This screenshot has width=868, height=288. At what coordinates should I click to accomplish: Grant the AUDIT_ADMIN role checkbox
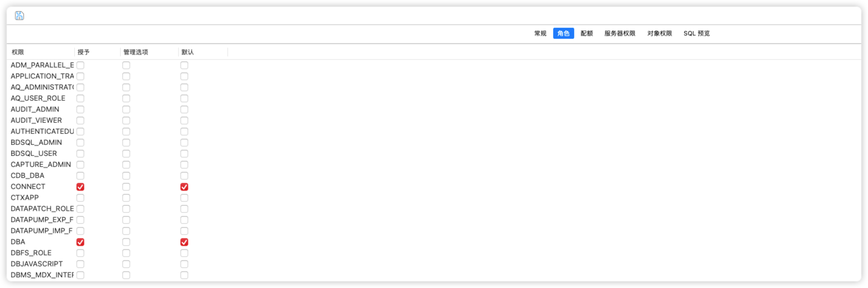(80, 109)
